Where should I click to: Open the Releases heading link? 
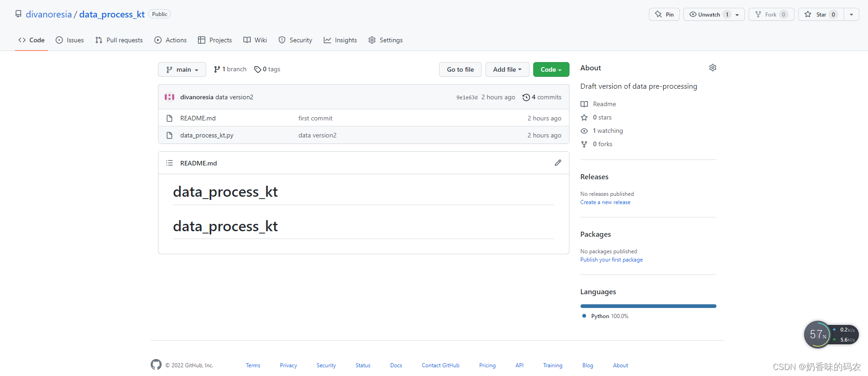(594, 177)
